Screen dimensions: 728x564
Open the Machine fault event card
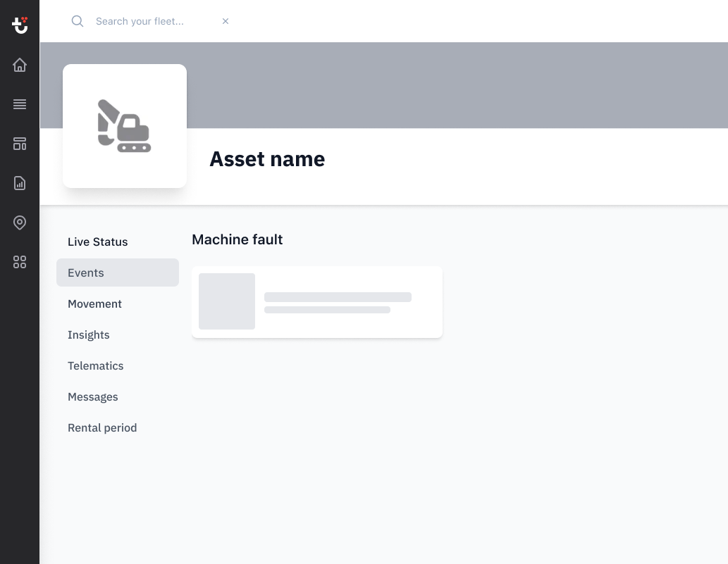pyautogui.click(x=338, y=302)
